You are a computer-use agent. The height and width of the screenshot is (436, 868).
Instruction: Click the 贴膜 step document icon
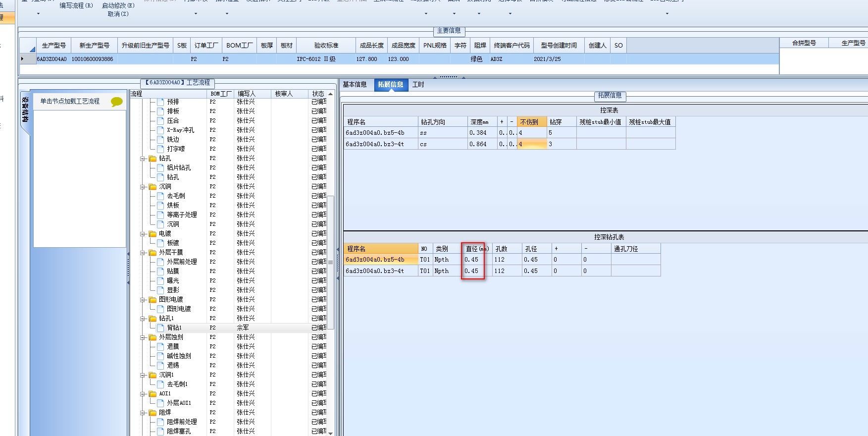[x=160, y=271]
